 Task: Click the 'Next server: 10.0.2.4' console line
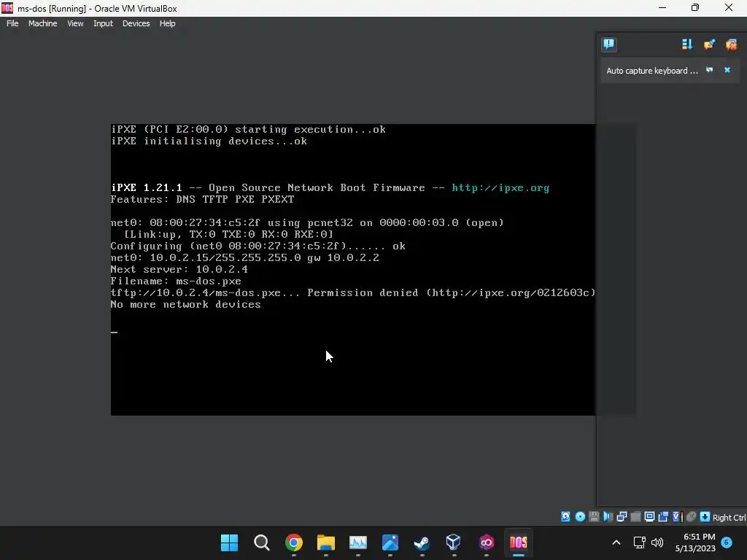[x=179, y=270]
